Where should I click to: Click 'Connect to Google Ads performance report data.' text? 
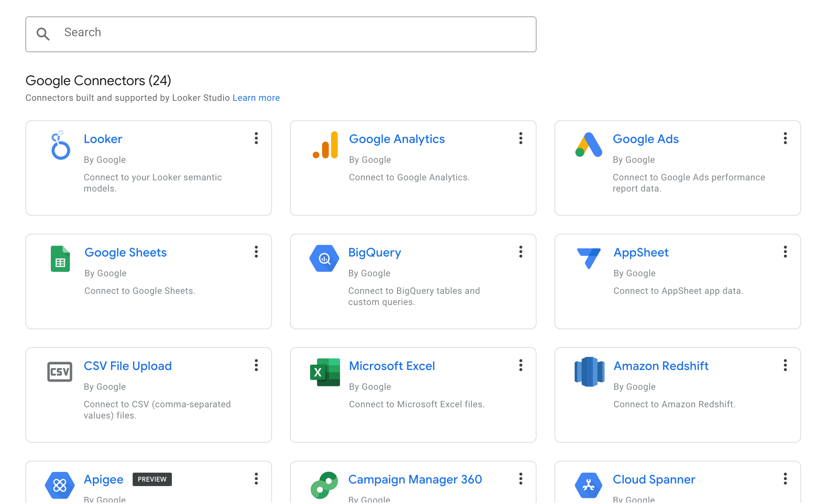coord(689,183)
